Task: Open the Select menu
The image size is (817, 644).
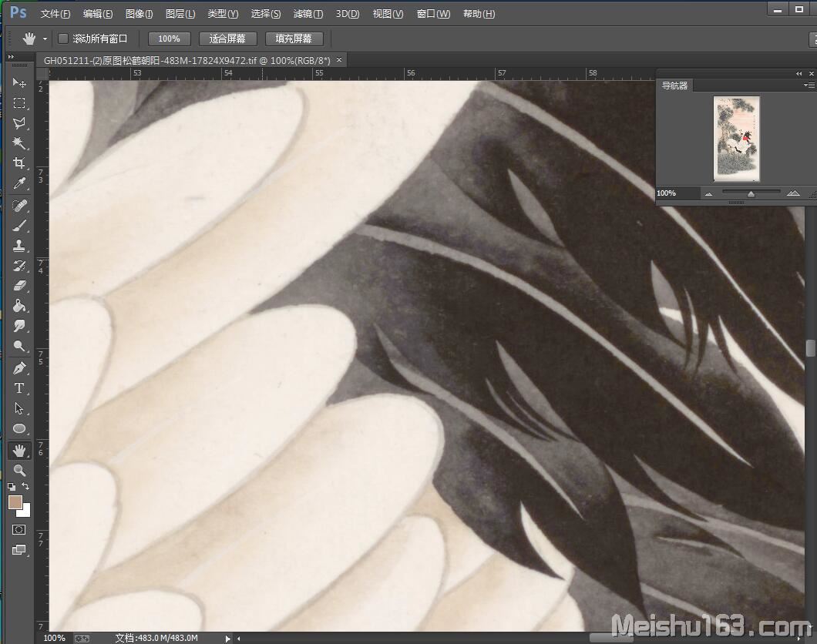Action: point(266,14)
